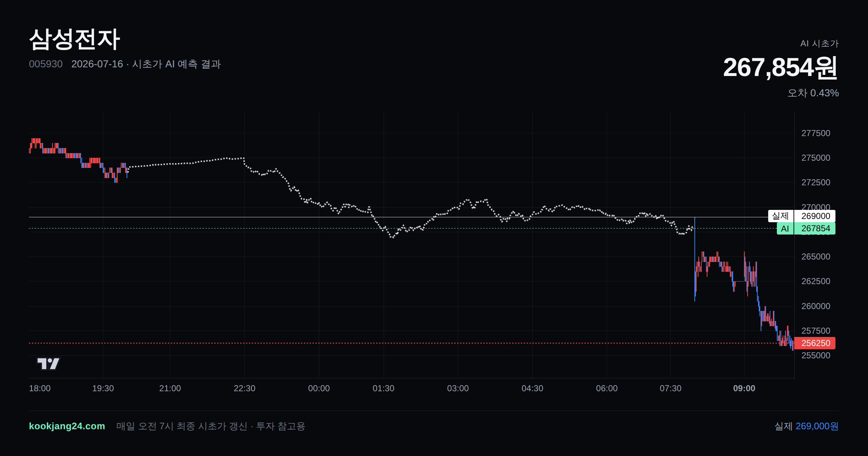
Task: Click the 260000 price axis label
Action: tap(816, 306)
